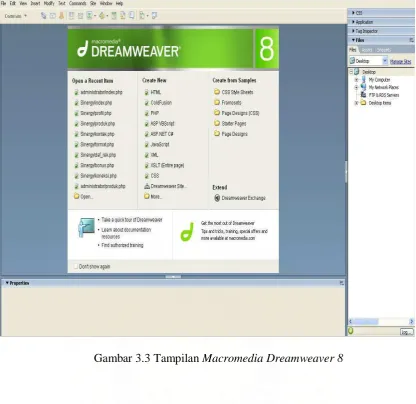416x404 pixels.
Task: Click the Server-Side Include toolbar icon
Action: pos(123,16)
